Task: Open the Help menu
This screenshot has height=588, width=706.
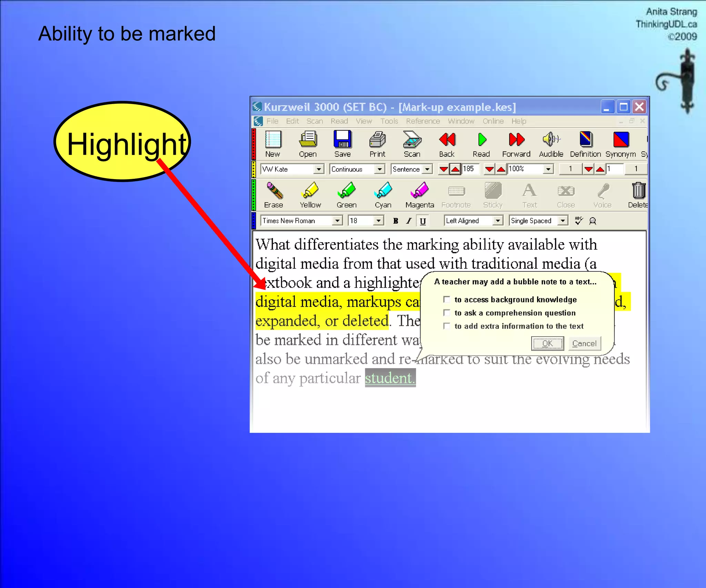Action: pyautogui.click(x=519, y=121)
